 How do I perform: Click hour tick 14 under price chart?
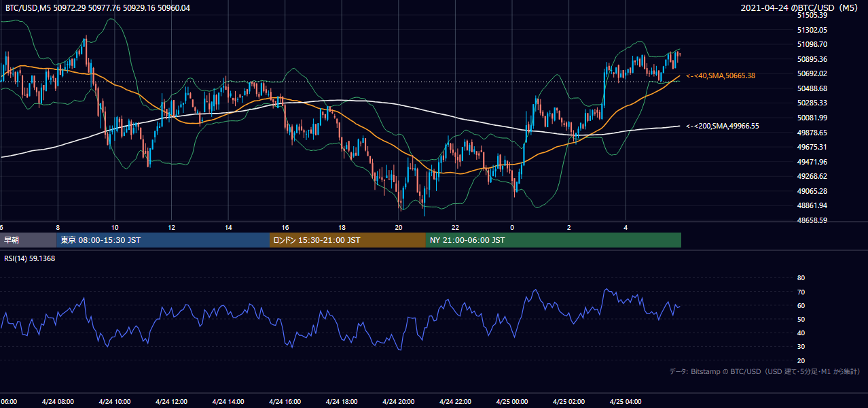(x=228, y=228)
